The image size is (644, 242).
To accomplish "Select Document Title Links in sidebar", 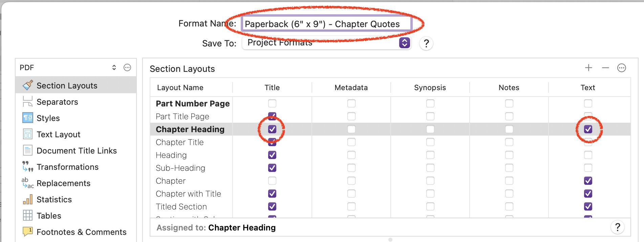I will tap(77, 150).
